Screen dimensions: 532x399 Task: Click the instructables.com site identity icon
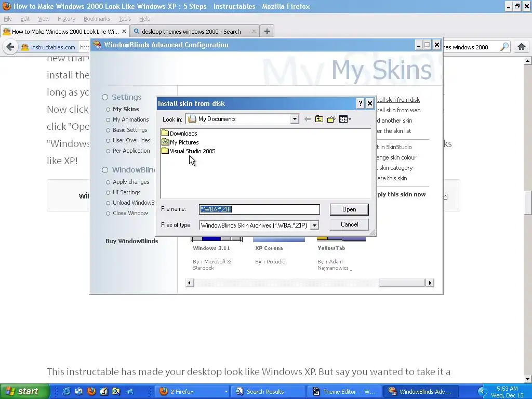coord(25,47)
